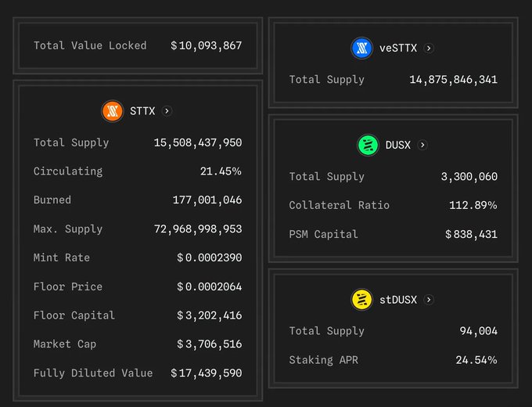Click the green DUSX token icon
The width and height of the screenshot is (532, 407).
click(x=368, y=145)
